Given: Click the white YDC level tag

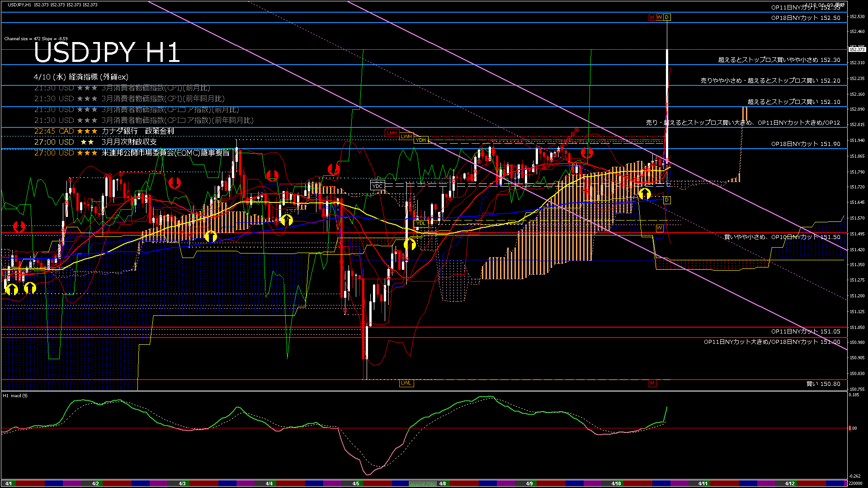Looking at the screenshot, I should (x=377, y=186).
